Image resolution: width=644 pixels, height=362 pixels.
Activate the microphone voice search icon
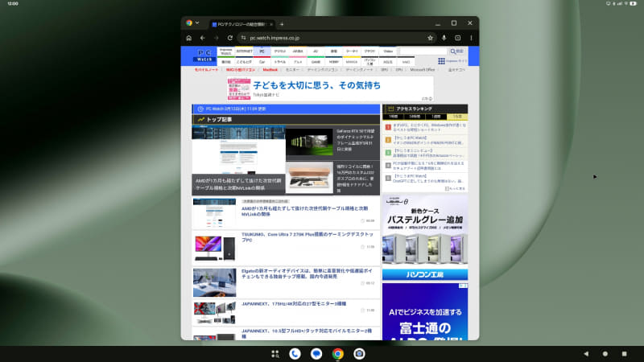[444, 38]
